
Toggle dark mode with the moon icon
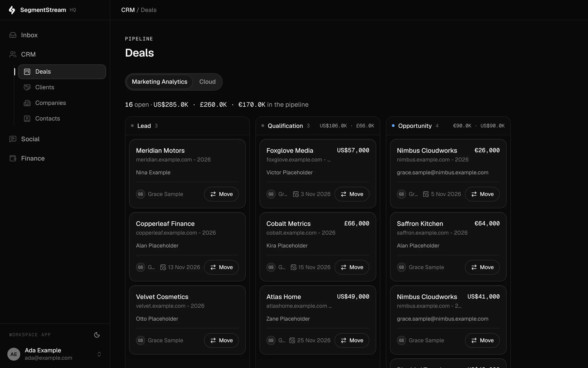pyautogui.click(x=97, y=335)
